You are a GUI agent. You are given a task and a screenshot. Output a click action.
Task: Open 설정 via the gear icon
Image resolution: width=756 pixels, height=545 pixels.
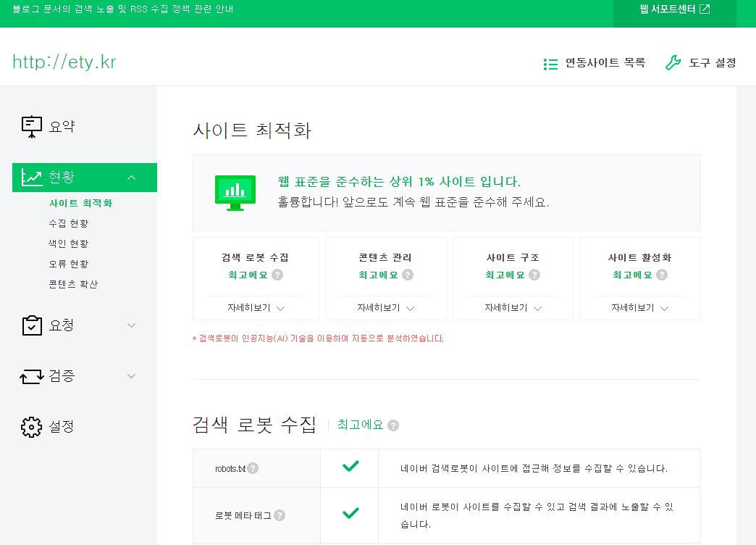point(32,426)
